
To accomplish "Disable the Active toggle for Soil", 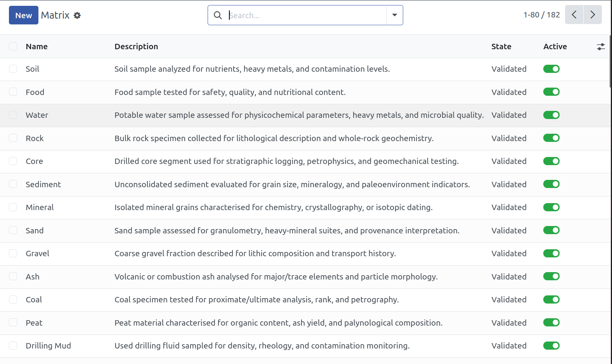I will pyautogui.click(x=551, y=69).
